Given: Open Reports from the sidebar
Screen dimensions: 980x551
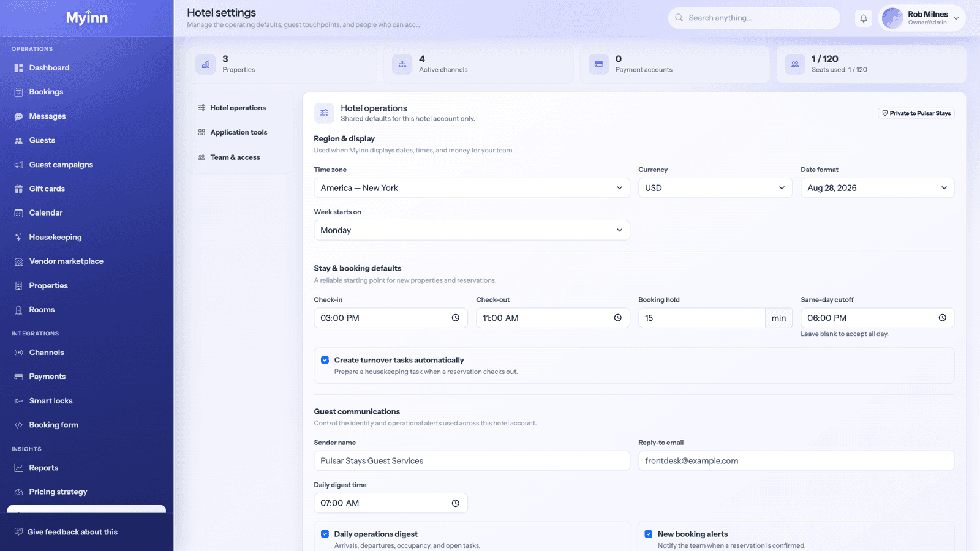Looking at the screenshot, I should [86, 468].
